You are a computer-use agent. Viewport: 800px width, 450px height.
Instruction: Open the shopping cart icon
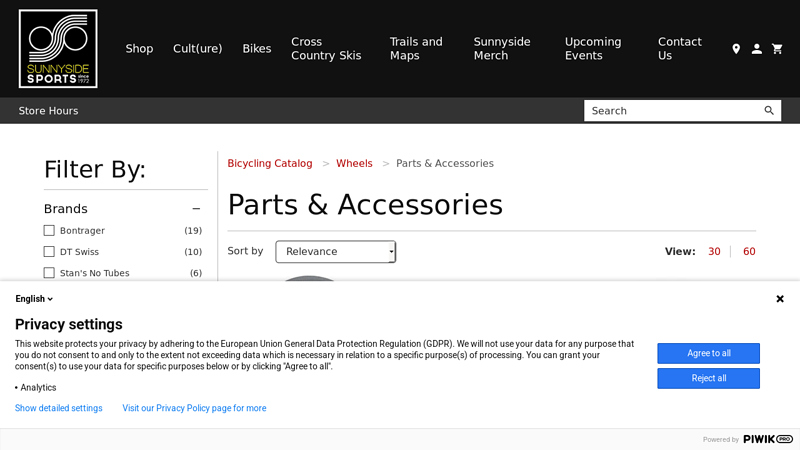pos(777,48)
